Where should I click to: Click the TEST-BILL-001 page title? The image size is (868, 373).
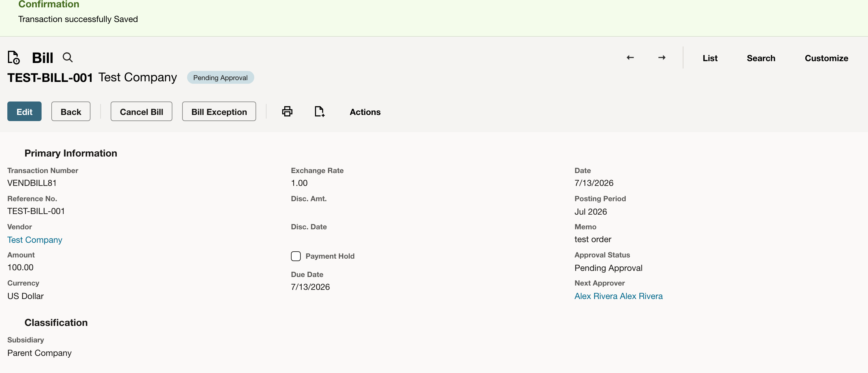[x=50, y=77]
